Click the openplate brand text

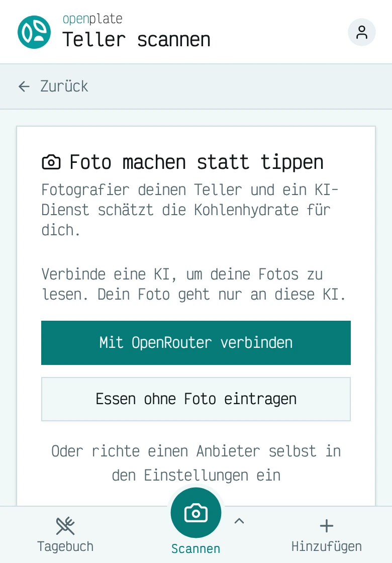coord(92,19)
